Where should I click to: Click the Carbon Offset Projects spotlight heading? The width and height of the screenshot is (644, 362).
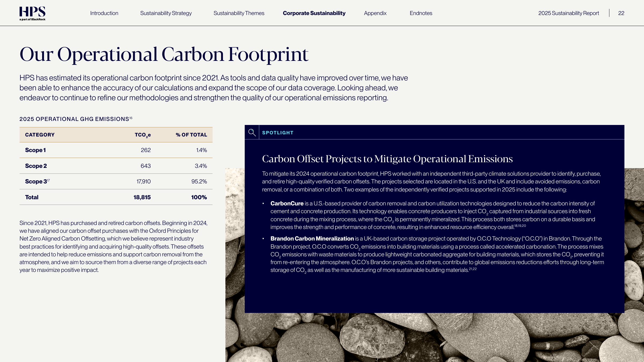point(387,159)
